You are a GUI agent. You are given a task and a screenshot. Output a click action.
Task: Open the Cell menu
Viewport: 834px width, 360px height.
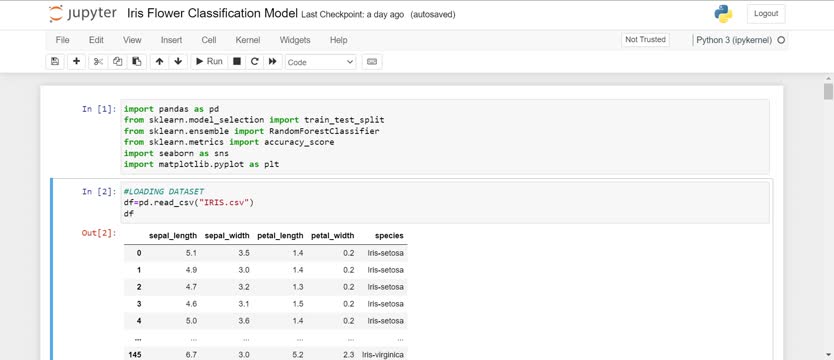(208, 40)
